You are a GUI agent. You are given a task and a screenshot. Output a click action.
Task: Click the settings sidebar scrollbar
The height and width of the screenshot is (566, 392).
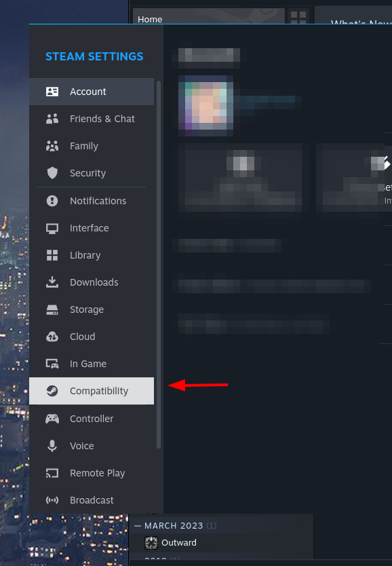(159, 265)
